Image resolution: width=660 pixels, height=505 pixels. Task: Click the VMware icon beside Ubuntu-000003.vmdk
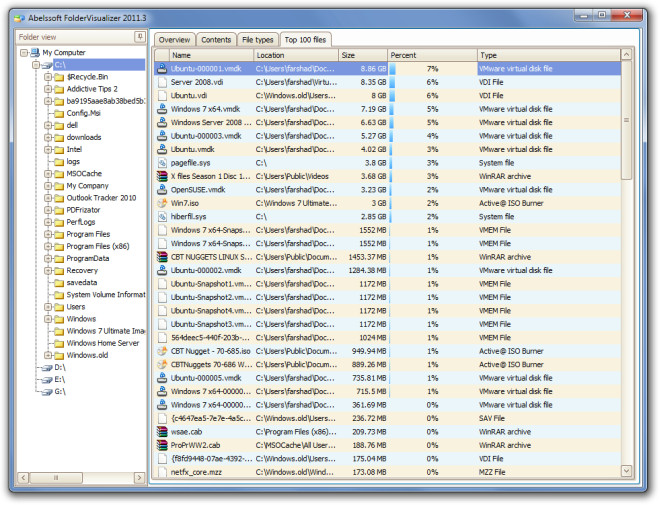(x=162, y=136)
